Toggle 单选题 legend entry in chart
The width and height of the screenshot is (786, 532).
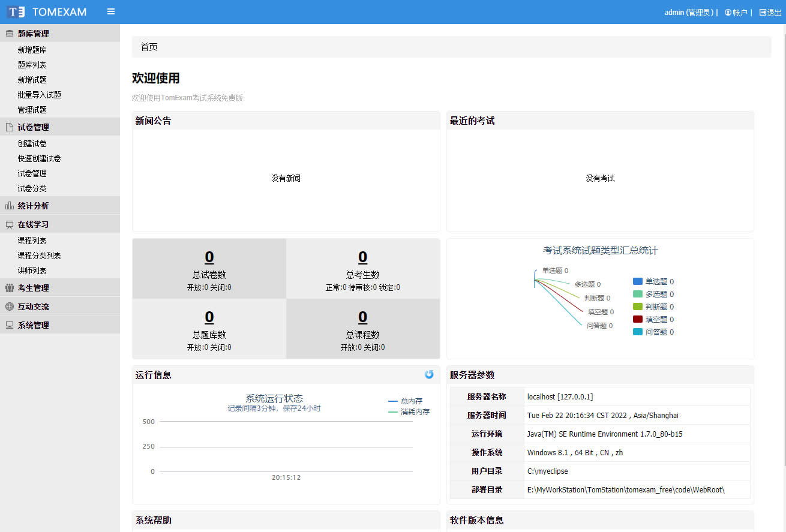653,281
